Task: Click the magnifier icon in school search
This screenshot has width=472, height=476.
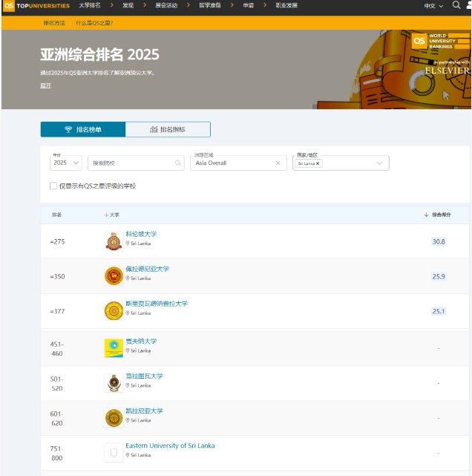Action: click(178, 163)
